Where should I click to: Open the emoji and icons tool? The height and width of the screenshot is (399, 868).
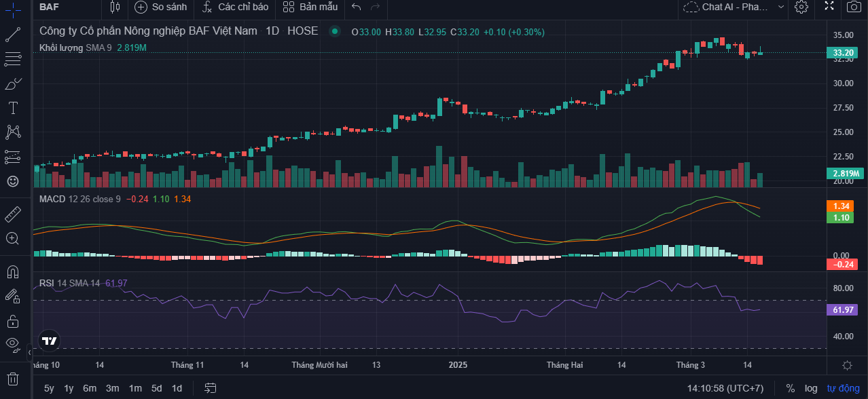point(13,181)
